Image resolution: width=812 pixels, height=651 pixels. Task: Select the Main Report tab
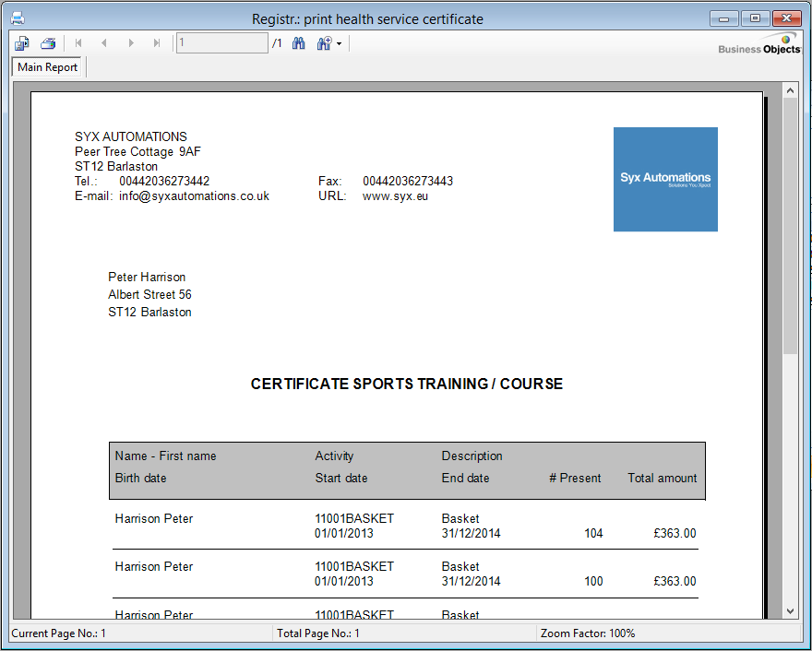click(x=48, y=67)
